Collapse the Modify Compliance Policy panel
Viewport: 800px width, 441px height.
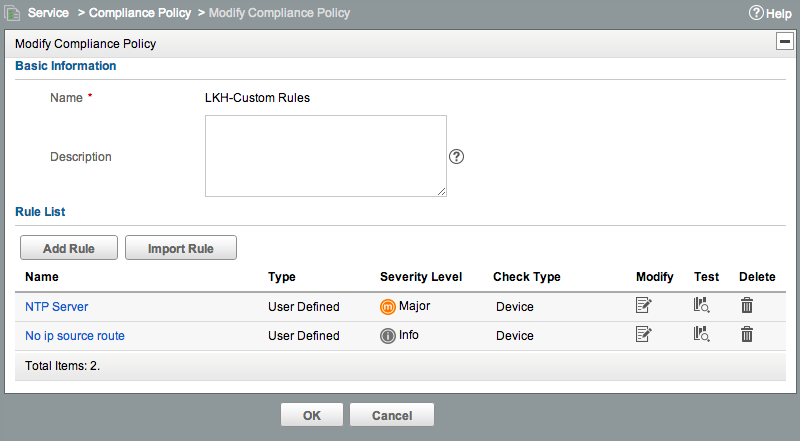coord(785,41)
